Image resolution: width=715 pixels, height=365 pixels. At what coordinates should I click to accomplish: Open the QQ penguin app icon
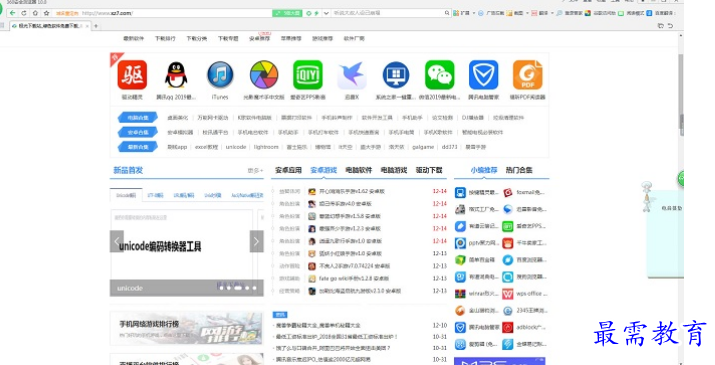(176, 75)
